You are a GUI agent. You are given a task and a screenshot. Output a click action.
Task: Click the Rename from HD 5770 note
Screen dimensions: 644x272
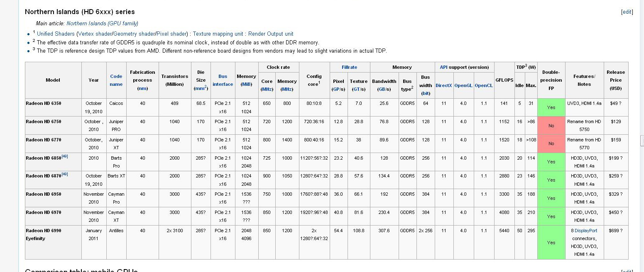pos(584,144)
